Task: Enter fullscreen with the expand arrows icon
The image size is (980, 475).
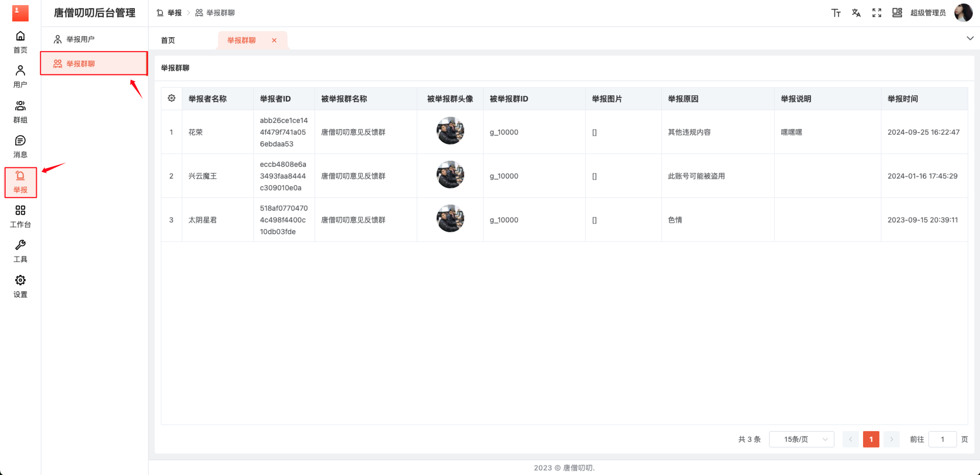Action: click(x=877, y=13)
